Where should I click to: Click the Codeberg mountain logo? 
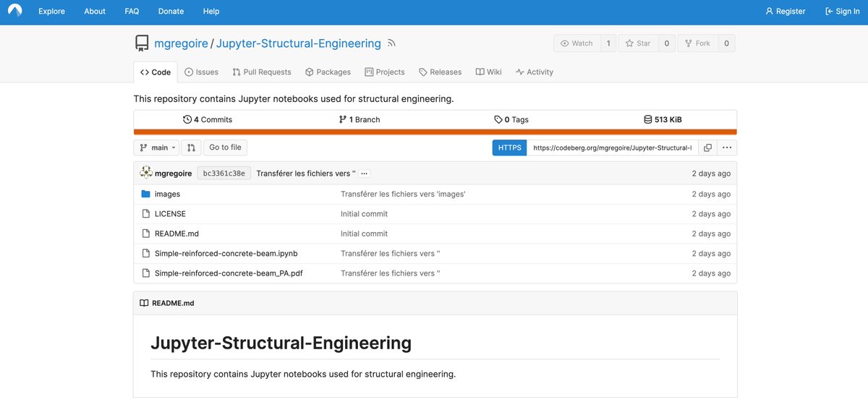point(14,11)
